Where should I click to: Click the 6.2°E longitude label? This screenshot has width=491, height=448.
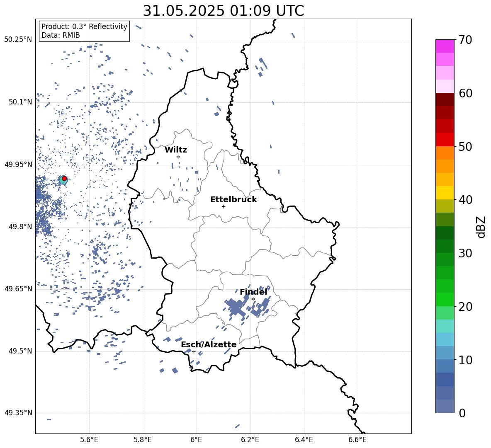(x=250, y=440)
